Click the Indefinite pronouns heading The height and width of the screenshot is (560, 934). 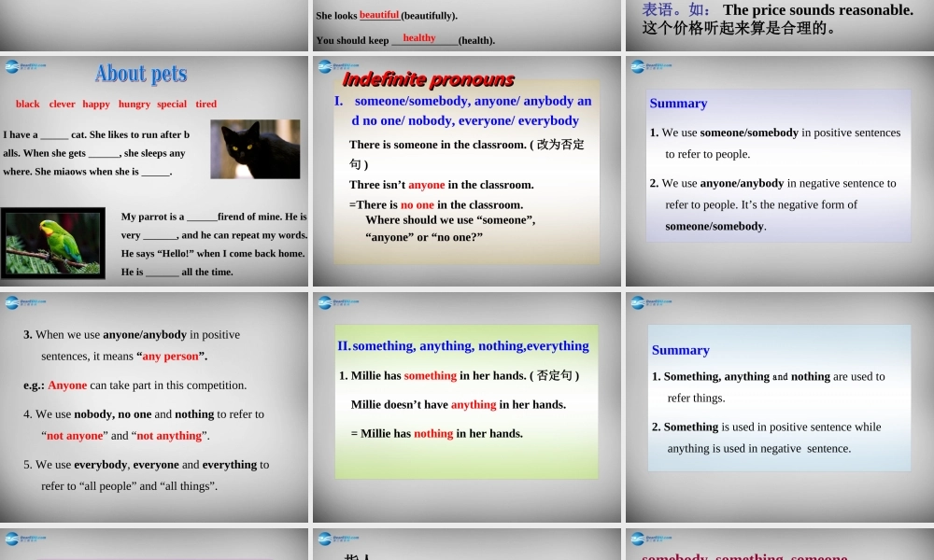(428, 80)
